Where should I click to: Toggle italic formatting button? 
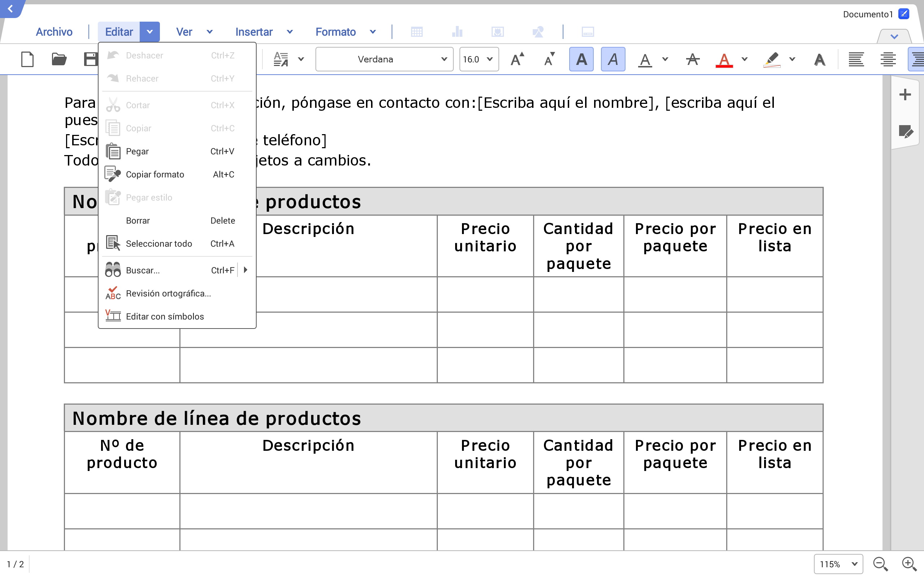(x=613, y=59)
